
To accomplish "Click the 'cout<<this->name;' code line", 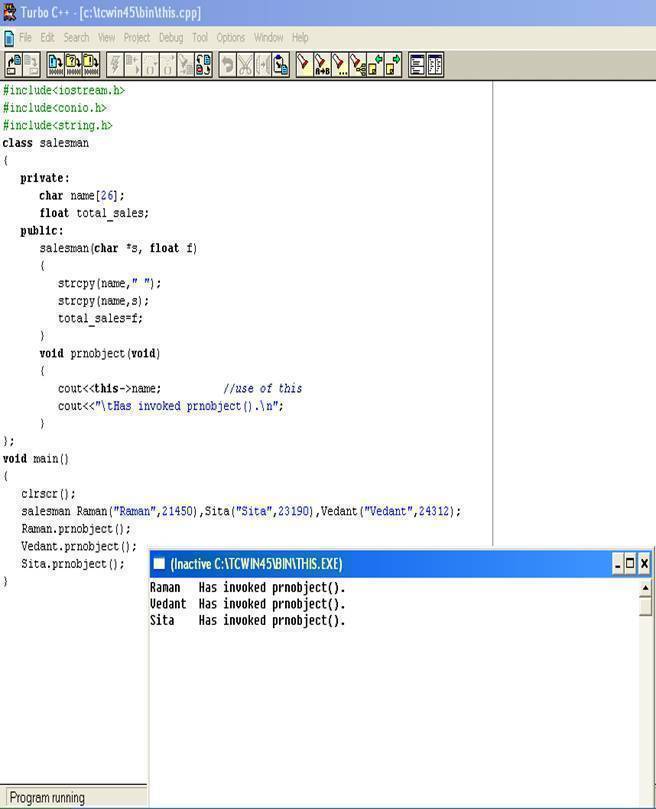I will [109, 389].
